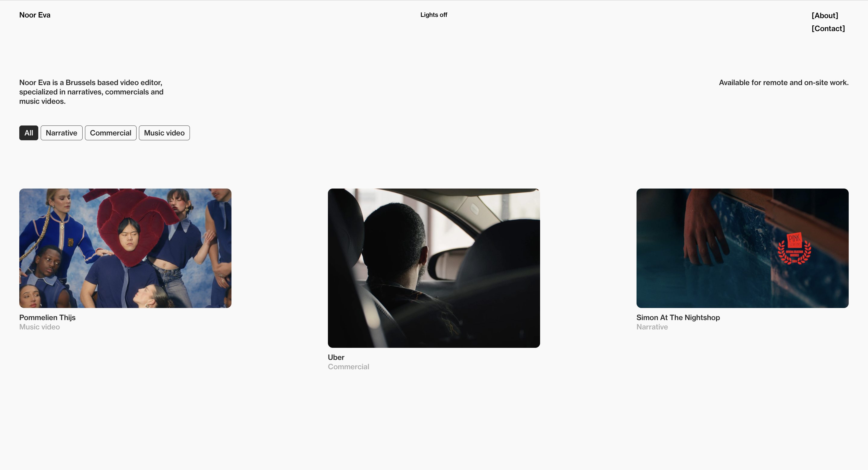Click Commercial label under Uber
This screenshot has width=868, height=470.
(348, 367)
